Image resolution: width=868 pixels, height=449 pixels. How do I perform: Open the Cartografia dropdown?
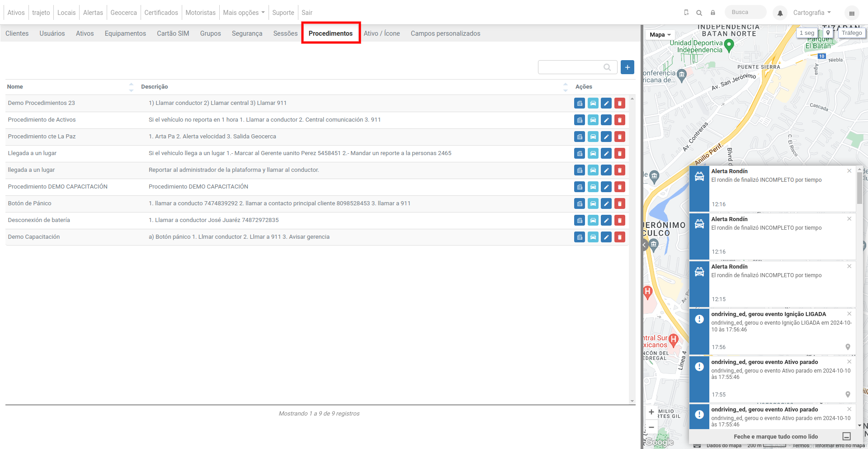812,13
